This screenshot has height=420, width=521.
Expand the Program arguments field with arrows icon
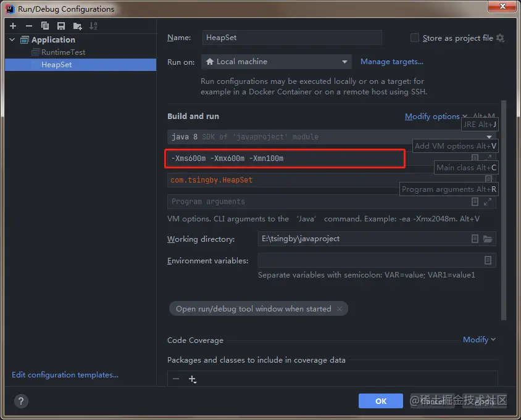tap(488, 202)
